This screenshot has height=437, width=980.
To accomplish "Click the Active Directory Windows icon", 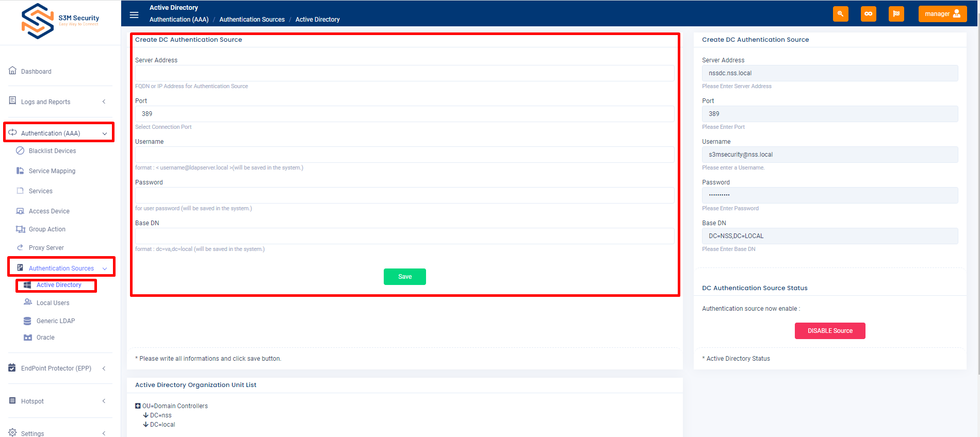I will click(27, 285).
